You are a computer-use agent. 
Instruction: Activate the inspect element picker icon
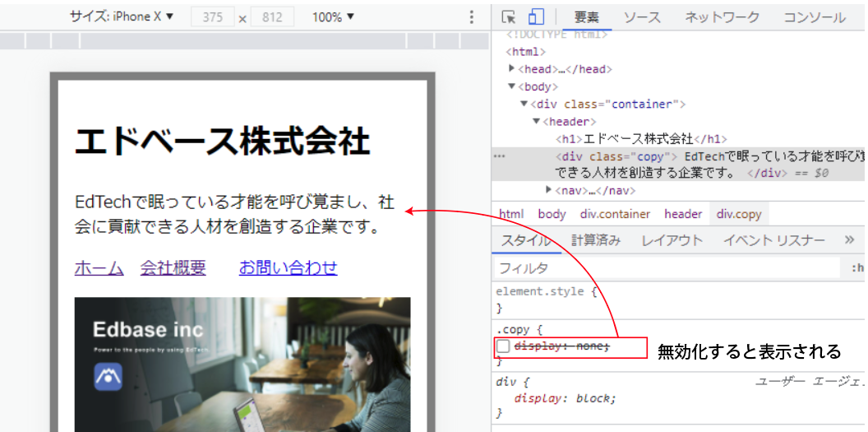(508, 17)
